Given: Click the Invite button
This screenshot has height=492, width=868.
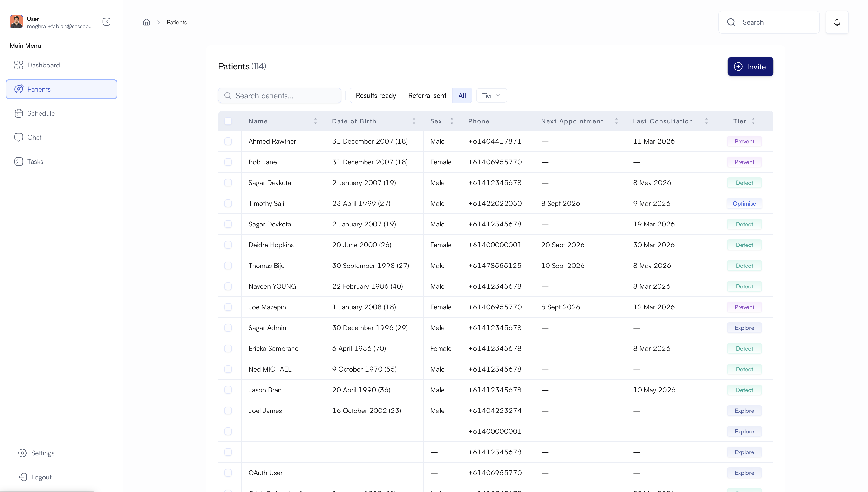Looking at the screenshot, I should coord(750,66).
